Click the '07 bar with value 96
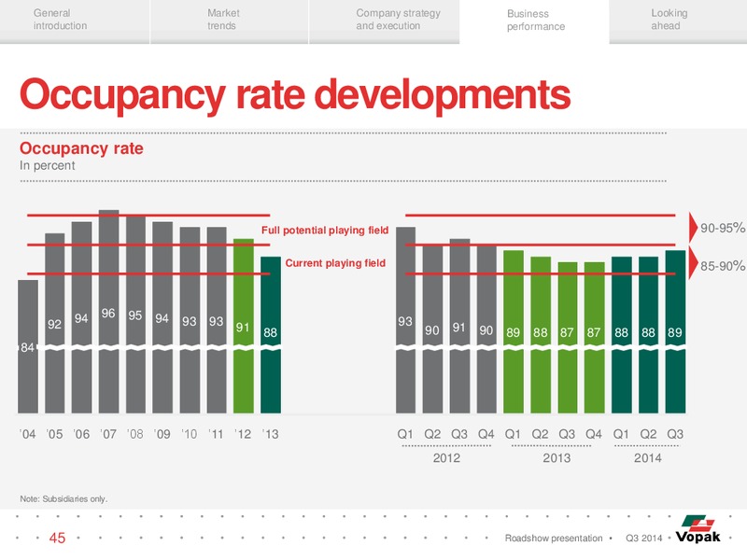The image size is (747, 560). (x=108, y=312)
